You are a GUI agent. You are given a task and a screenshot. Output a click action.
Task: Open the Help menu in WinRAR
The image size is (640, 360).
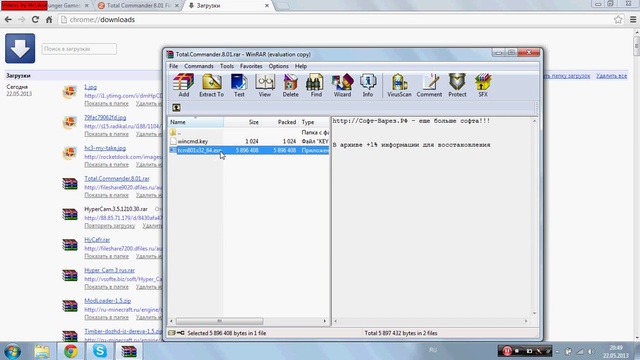click(301, 66)
